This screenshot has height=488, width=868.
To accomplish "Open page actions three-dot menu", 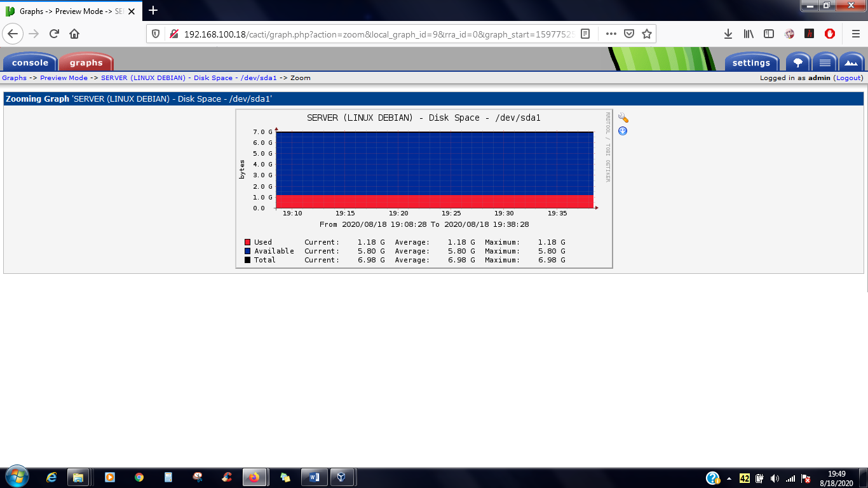I will pos(611,34).
